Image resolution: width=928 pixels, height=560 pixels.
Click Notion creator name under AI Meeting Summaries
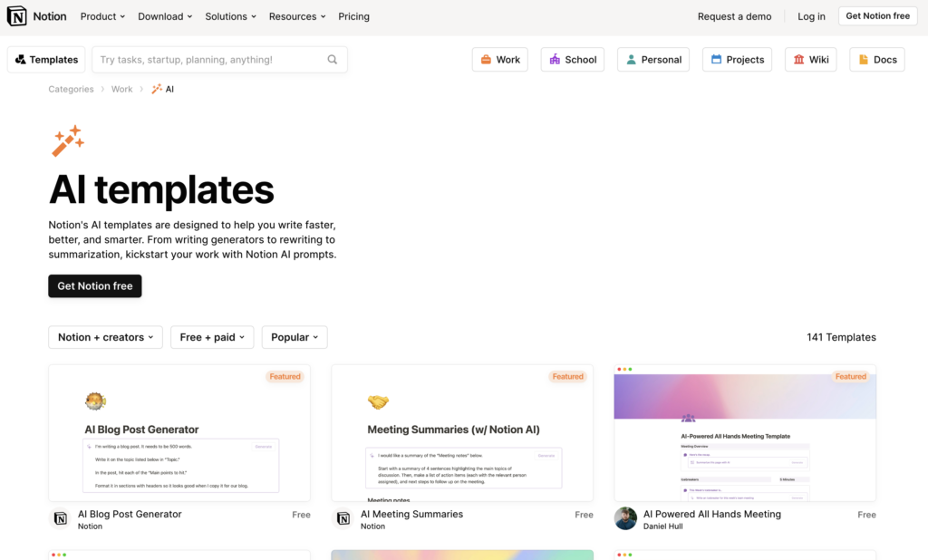[x=372, y=526]
